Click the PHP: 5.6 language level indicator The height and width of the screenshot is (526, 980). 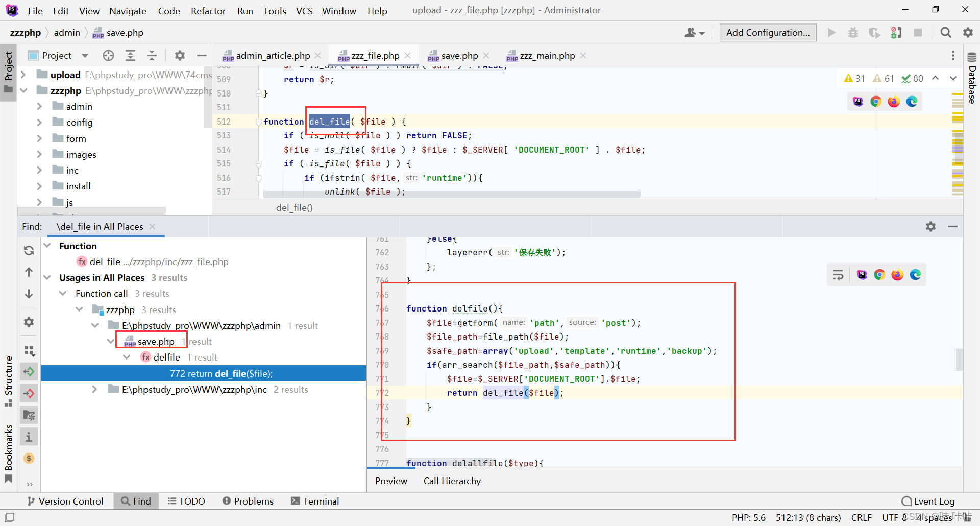coord(748,517)
